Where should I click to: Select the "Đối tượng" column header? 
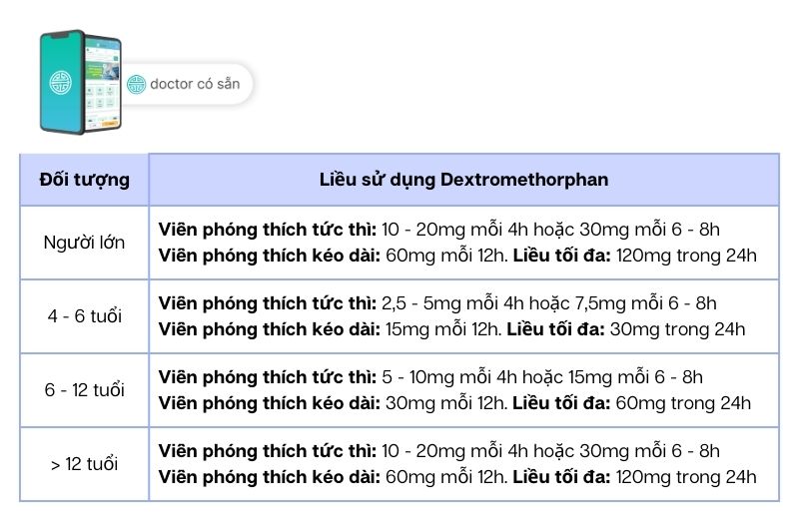85,180
